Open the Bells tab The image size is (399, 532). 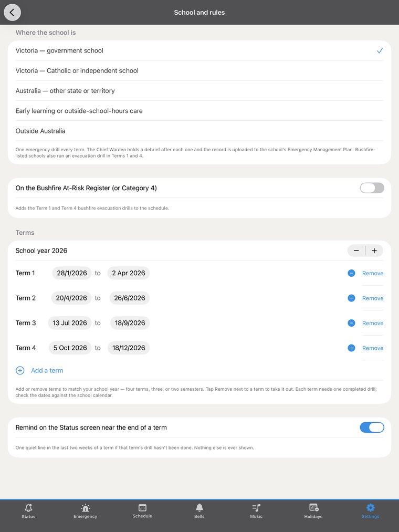199,511
